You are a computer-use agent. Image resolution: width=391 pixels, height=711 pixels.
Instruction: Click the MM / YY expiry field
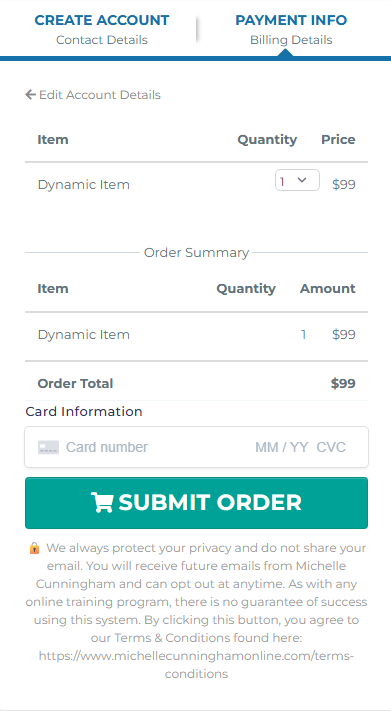click(x=281, y=448)
